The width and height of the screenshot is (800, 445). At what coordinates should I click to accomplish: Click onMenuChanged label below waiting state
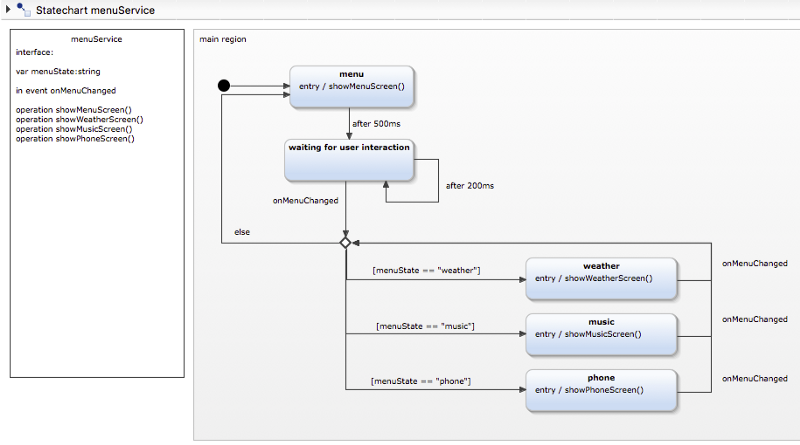[306, 201]
